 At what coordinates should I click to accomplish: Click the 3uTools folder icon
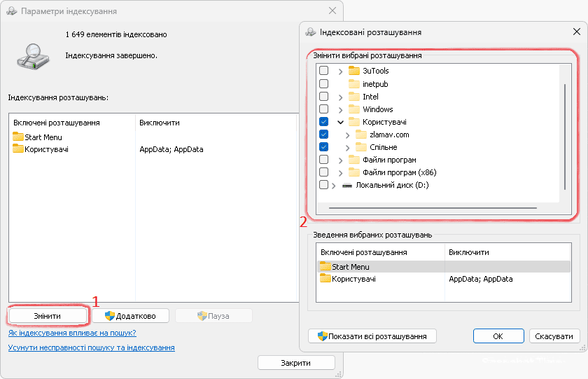pos(353,71)
